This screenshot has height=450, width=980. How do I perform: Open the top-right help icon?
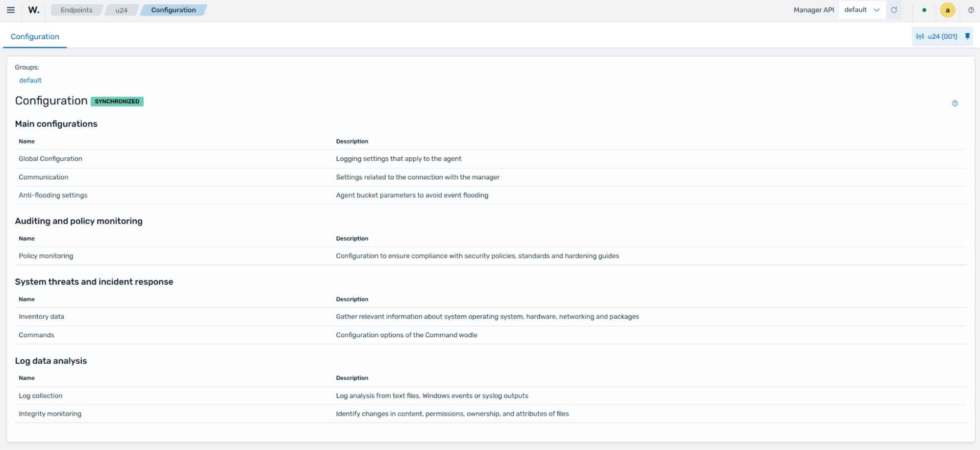(x=971, y=10)
